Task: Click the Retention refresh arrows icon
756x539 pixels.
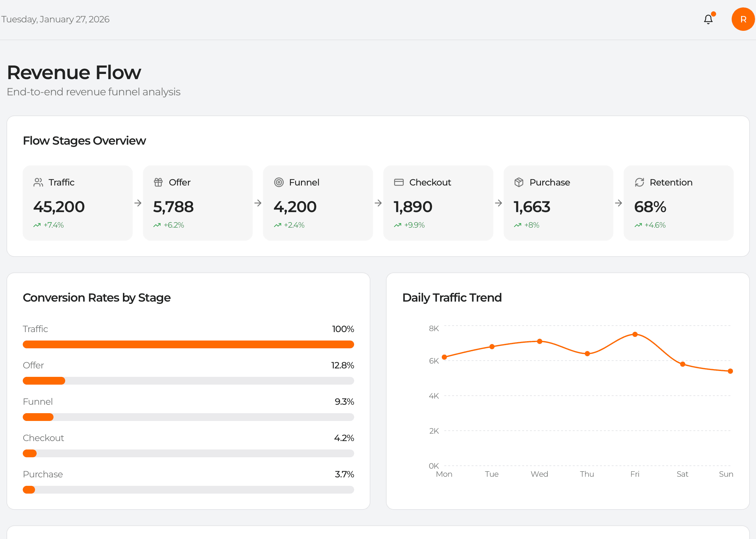Action: 639,182
